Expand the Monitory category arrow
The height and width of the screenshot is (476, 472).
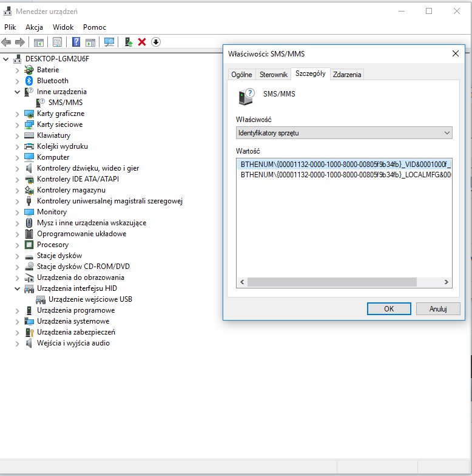(17, 212)
